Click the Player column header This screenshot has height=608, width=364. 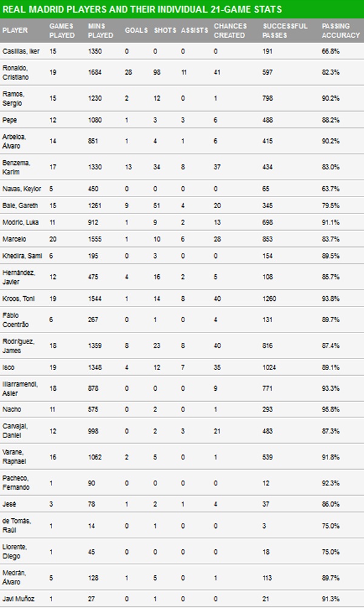(15, 31)
